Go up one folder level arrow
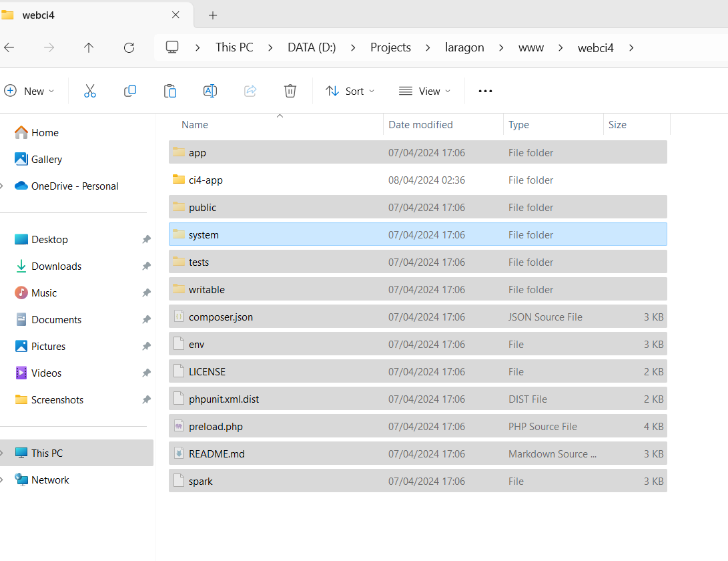728x561 pixels. point(89,47)
